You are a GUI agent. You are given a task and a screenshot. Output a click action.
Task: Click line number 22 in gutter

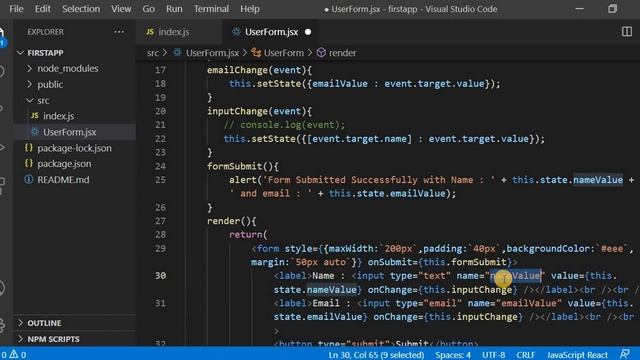point(160,138)
